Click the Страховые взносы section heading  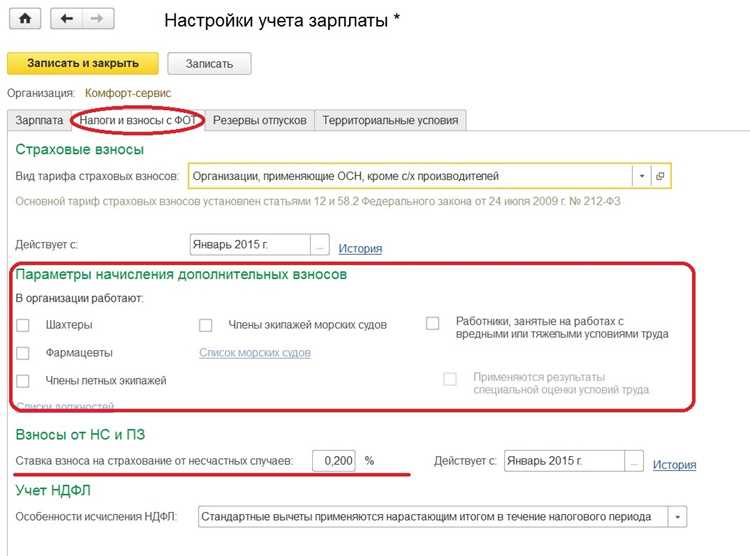(x=79, y=149)
